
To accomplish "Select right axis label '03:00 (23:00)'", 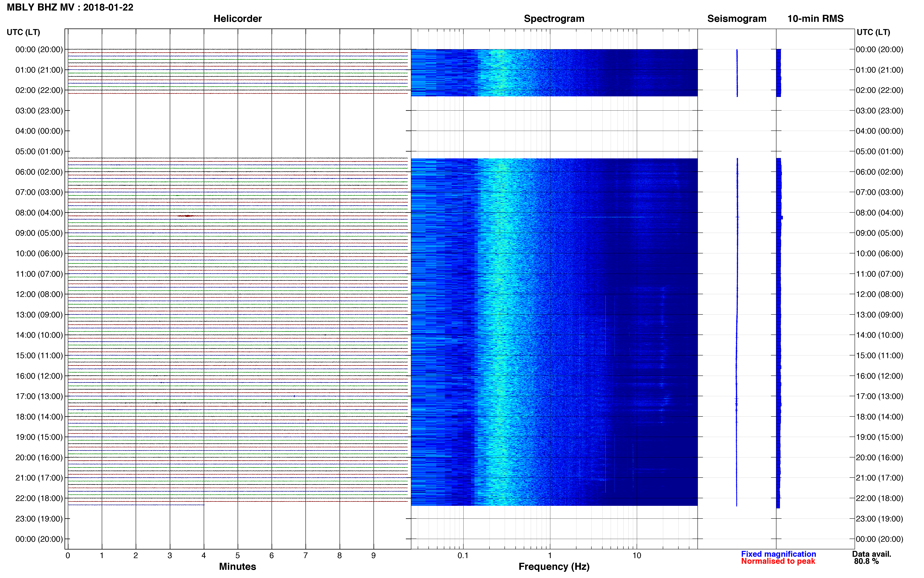I will pyautogui.click(x=879, y=111).
